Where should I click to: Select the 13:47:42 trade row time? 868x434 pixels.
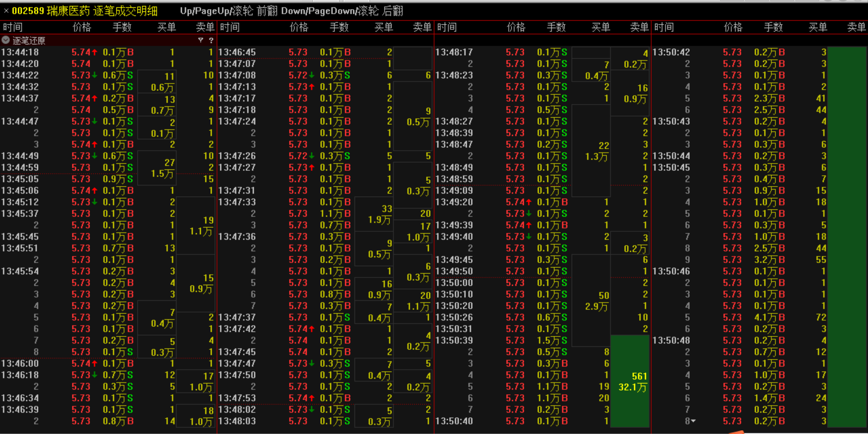click(237, 329)
